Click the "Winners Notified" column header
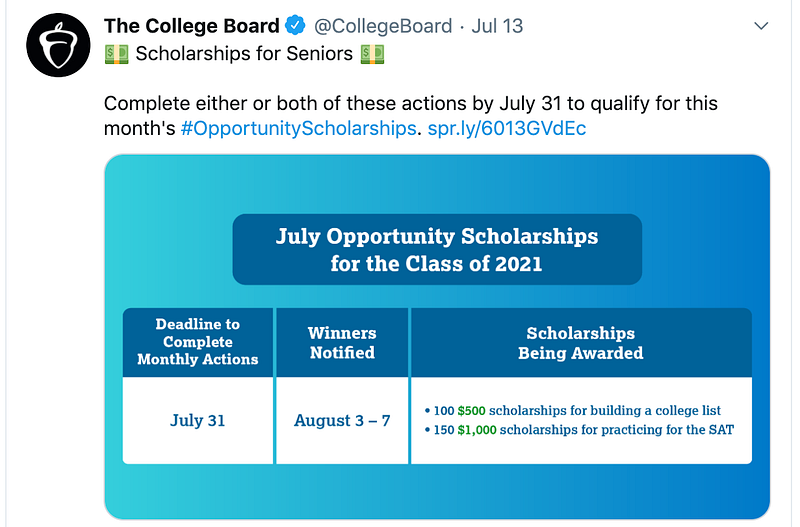800x527 pixels. click(342, 342)
